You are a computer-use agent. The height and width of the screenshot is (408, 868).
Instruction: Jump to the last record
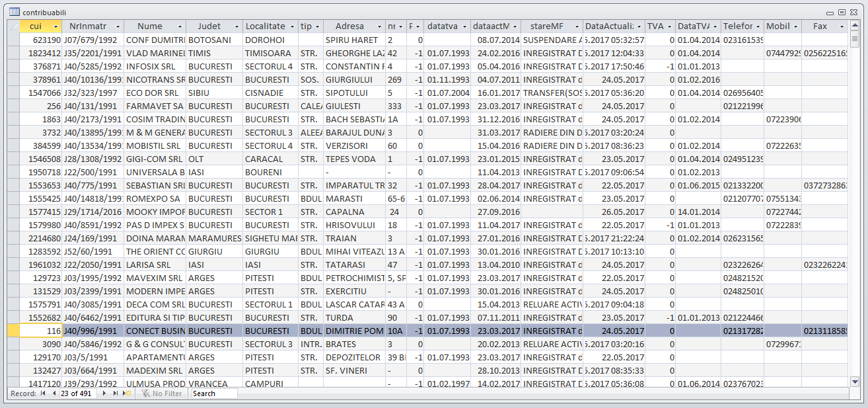116,393
